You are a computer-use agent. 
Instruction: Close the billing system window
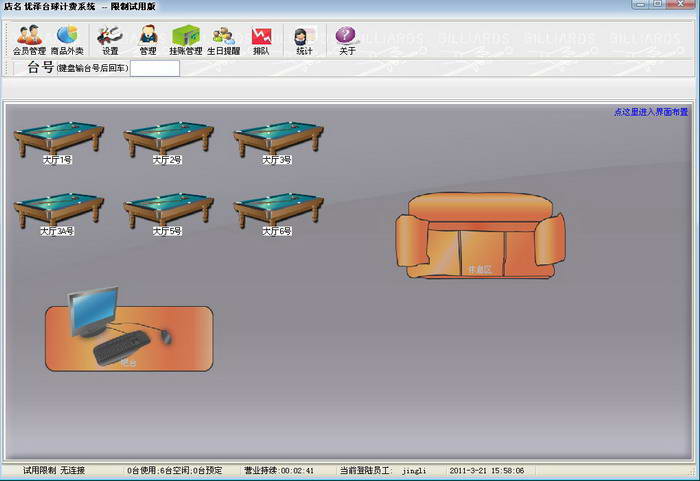tap(681, 4)
